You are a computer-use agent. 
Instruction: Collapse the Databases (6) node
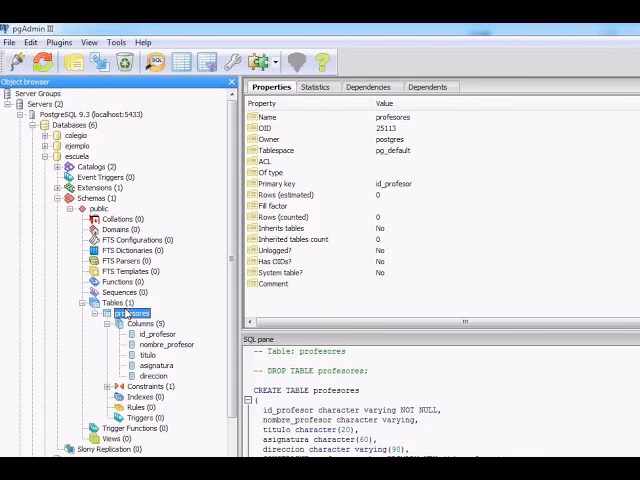(x=33, y=125)
